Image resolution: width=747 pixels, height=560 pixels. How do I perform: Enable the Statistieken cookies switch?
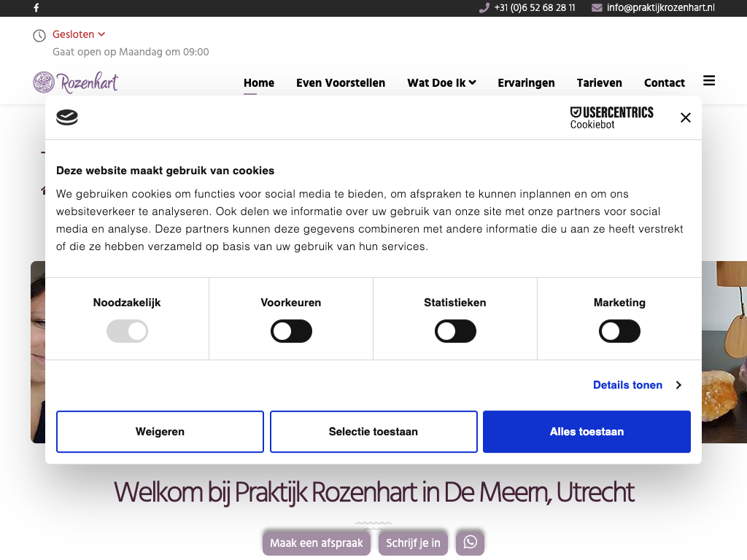click(x=455, y=332)
